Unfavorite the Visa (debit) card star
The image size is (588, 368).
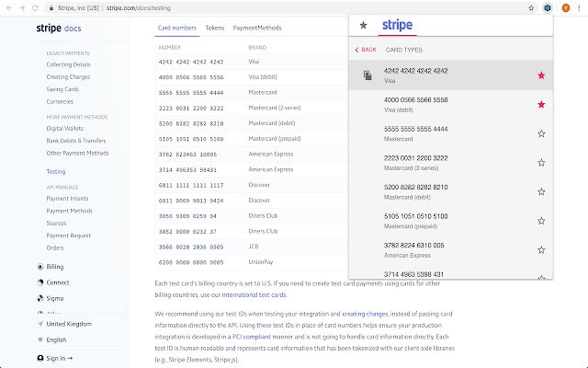541,104
